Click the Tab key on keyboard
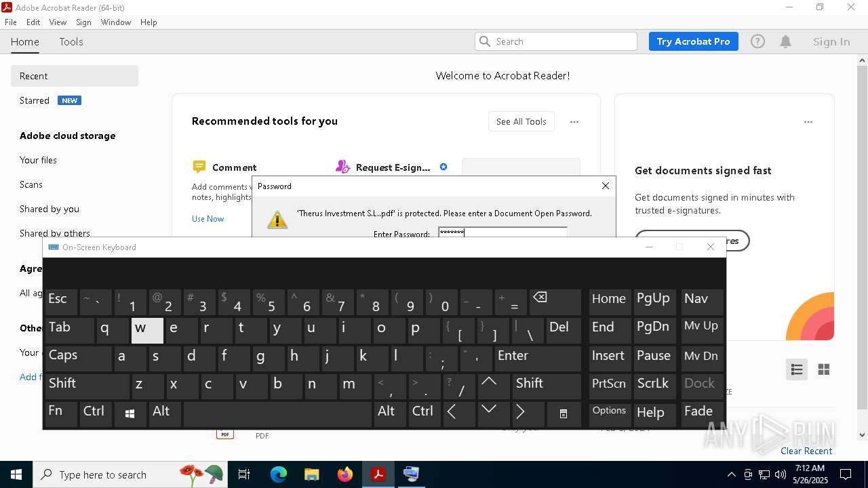This screenshot has width=868, height=488. (70, 331)
